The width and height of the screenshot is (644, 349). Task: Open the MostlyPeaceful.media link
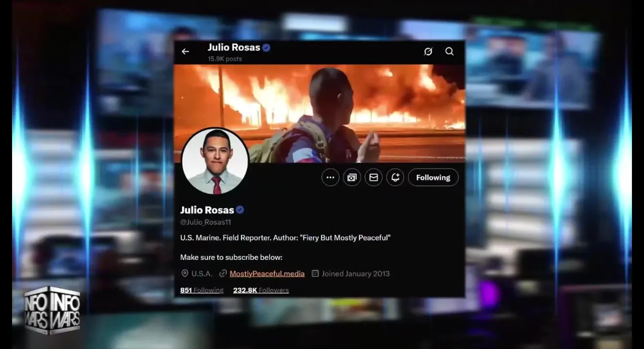[x=267, y=273]
